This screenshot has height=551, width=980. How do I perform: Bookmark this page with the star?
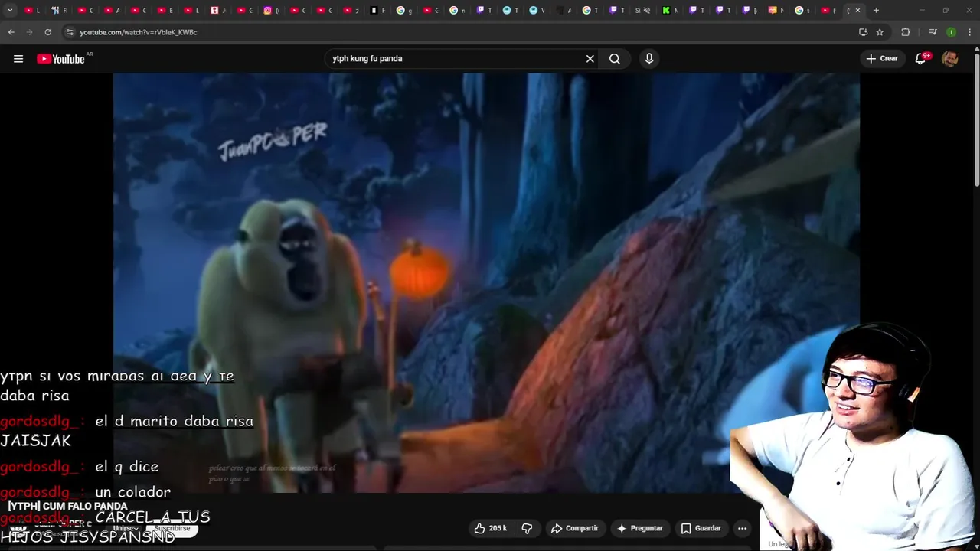pos(880,32)
